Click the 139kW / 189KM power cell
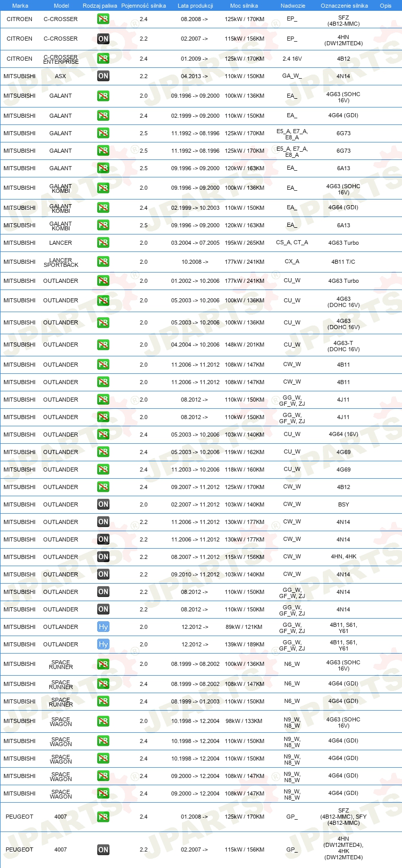This screenshot has height=868, width=402. [245, 644]
